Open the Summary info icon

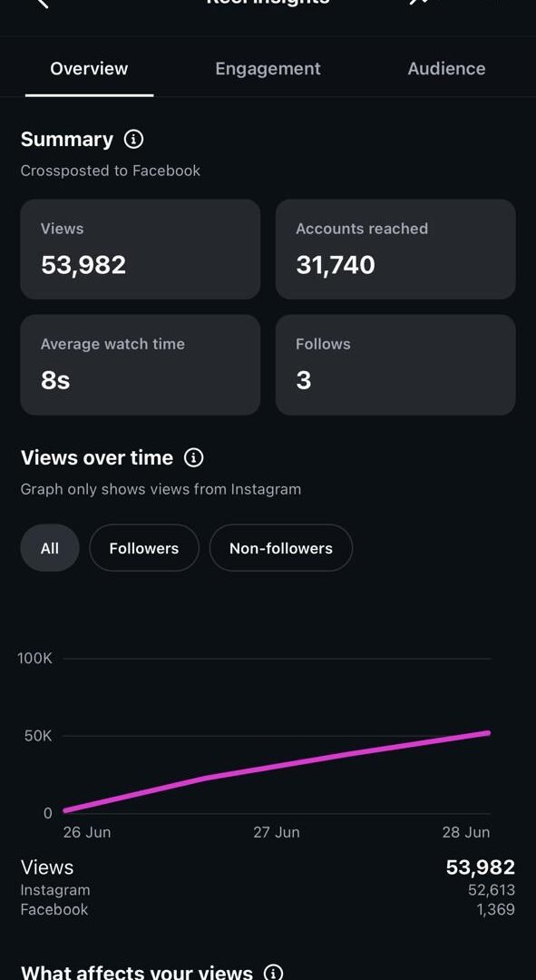133,139
